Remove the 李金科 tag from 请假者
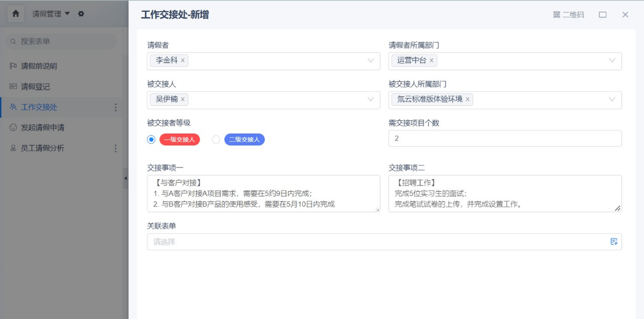This screenshot has height=319, width=644. [x=183, y=60]
